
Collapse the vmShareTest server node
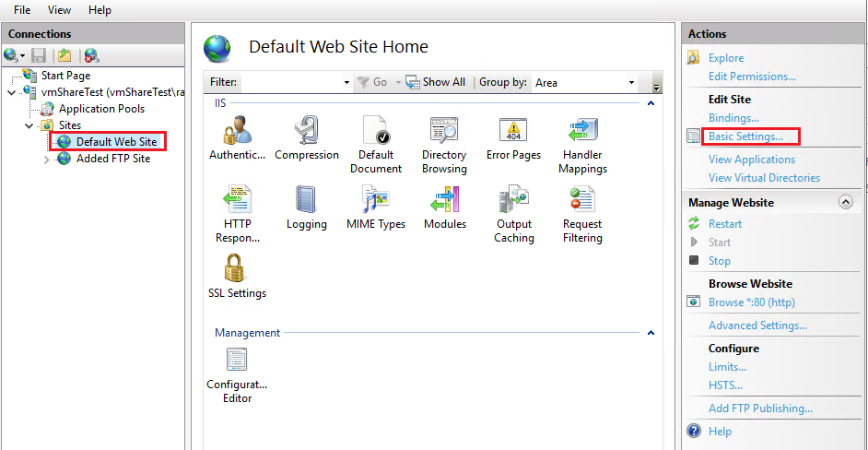tap(12, 92)
